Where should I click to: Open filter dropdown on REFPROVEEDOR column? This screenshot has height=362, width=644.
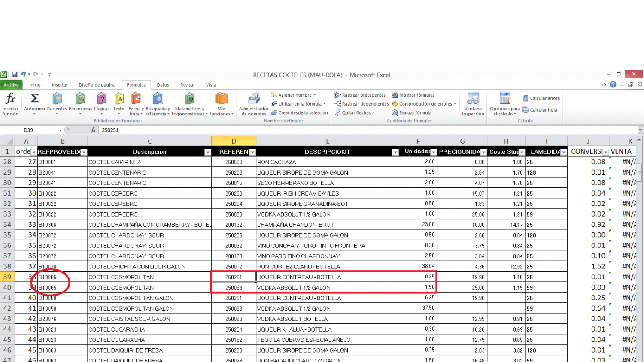(x=84, y=152)
